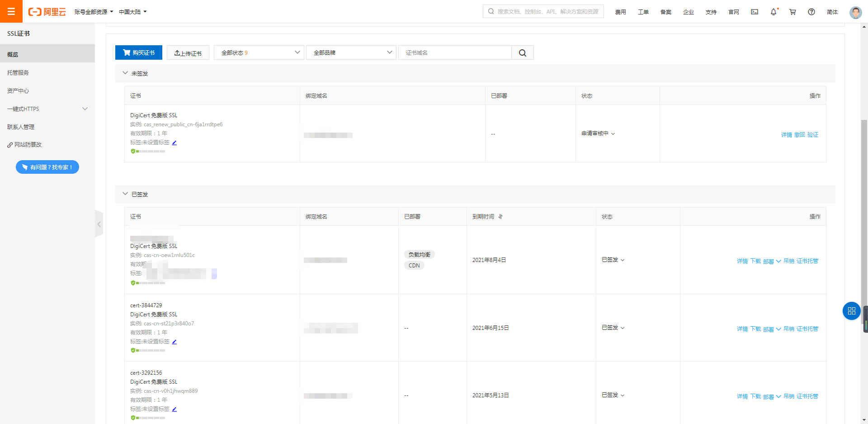
Task: Click the user avatar in header
Action: click(855, 12)
